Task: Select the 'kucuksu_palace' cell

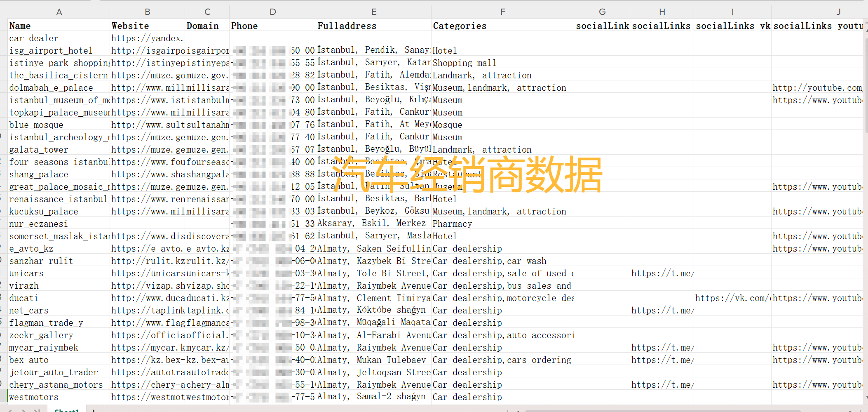Action: click(x=59, y=211)
